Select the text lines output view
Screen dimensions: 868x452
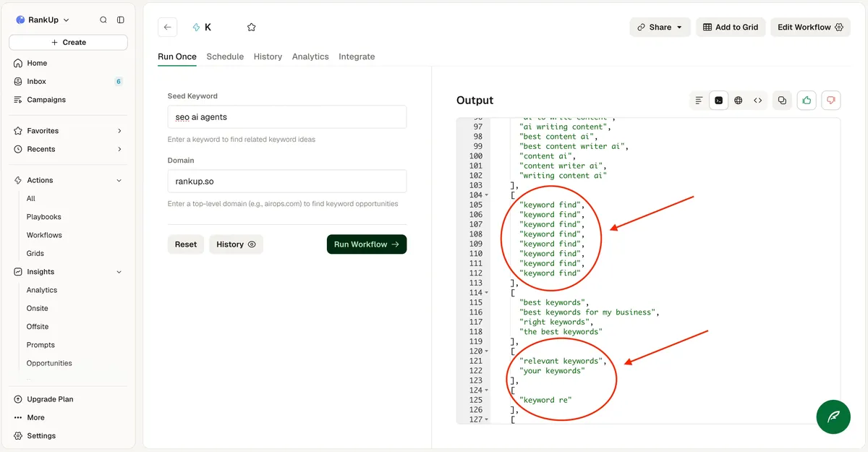[699, 101]
